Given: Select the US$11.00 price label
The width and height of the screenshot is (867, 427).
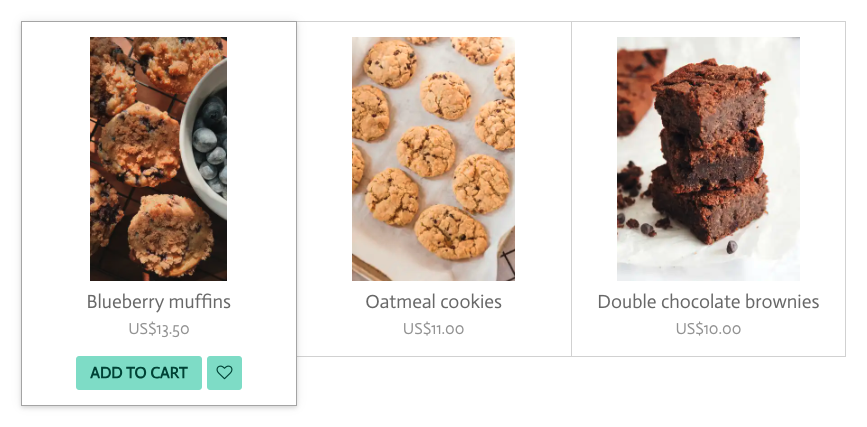Looking at the screenshot, I should click(434, 329).
